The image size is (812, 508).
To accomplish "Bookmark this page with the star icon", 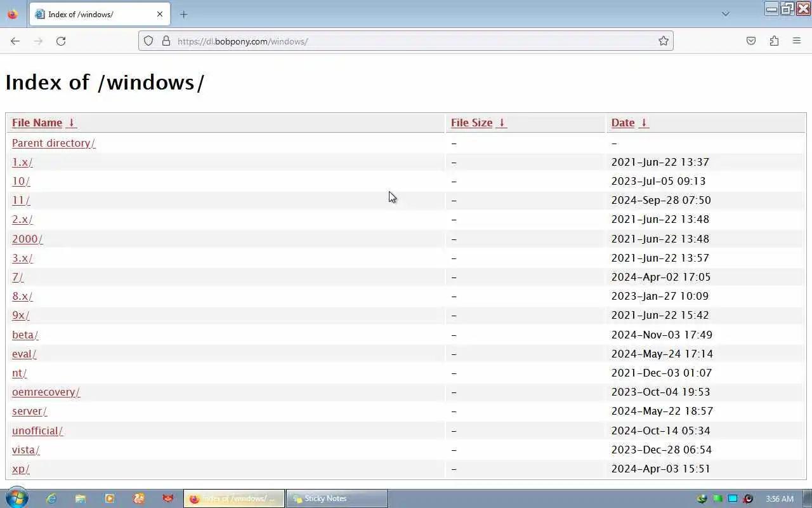I will point(664,41).
